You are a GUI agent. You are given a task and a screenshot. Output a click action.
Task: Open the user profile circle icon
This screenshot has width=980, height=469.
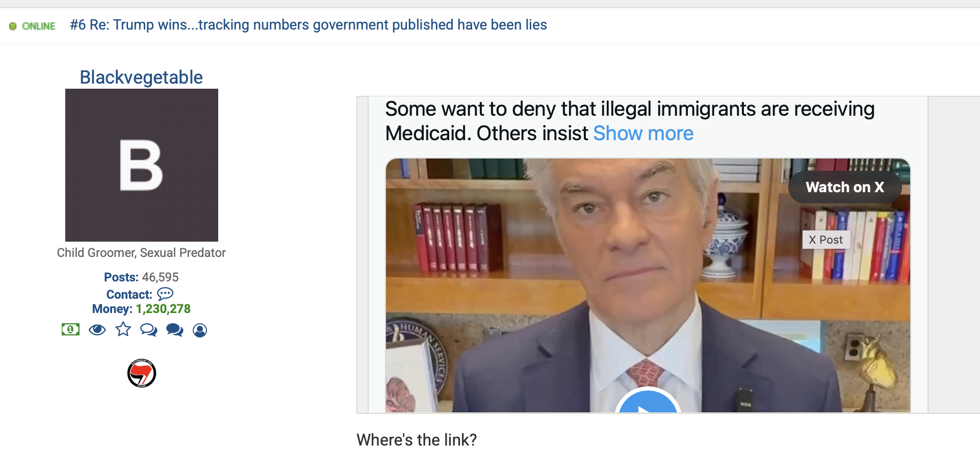[200, 330]
